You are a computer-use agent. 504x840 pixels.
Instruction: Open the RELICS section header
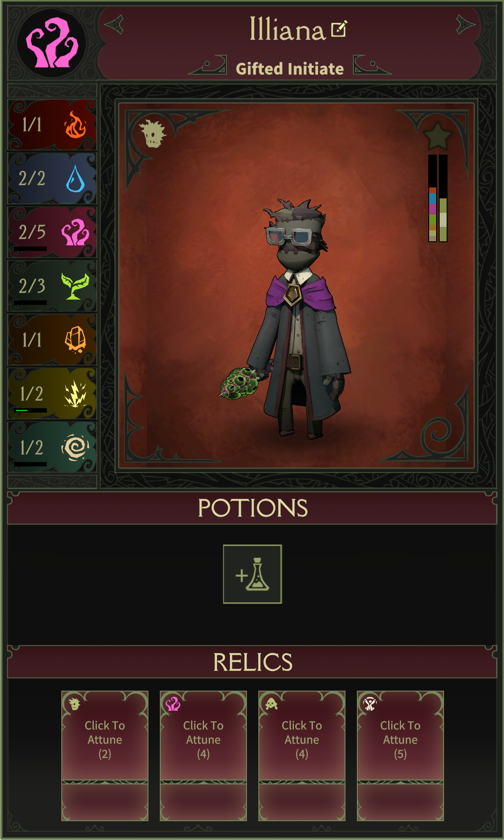(252, 662)
